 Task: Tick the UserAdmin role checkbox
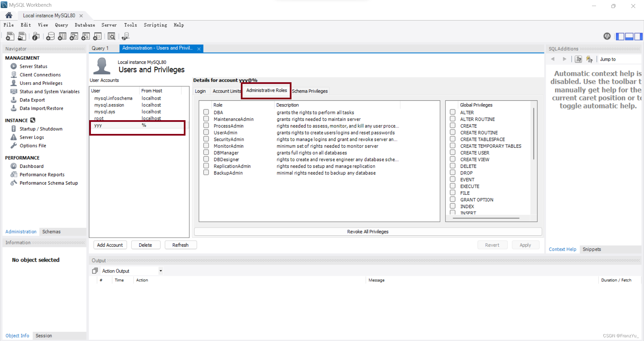tap(206, 132)
